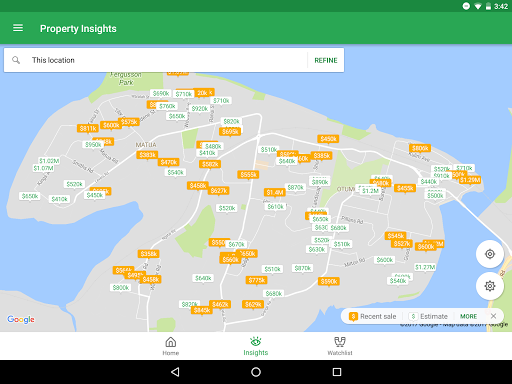The image size is (512, 384).
Task: Tap the $358k sale marker
Action: click(148, 254)
